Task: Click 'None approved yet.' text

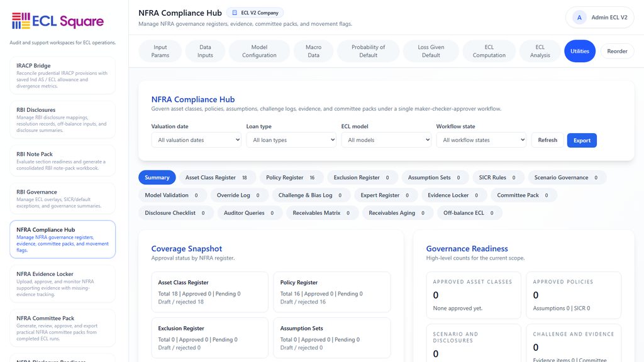Action: pyautogui.click(x=458, y=308)
